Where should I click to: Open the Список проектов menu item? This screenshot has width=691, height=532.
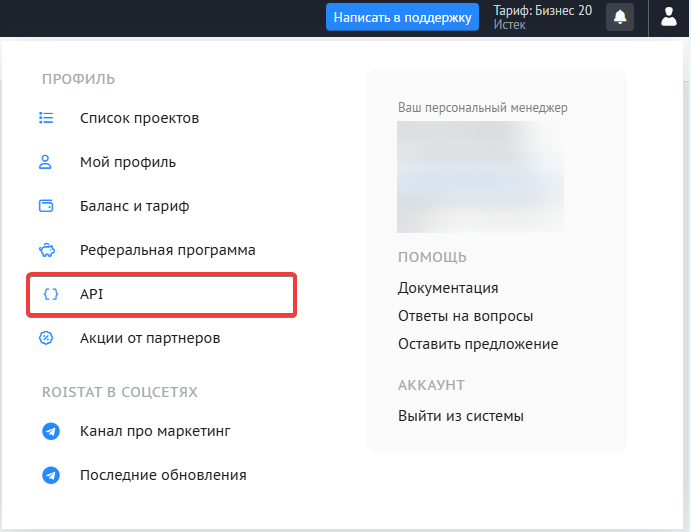pos(139,118)
